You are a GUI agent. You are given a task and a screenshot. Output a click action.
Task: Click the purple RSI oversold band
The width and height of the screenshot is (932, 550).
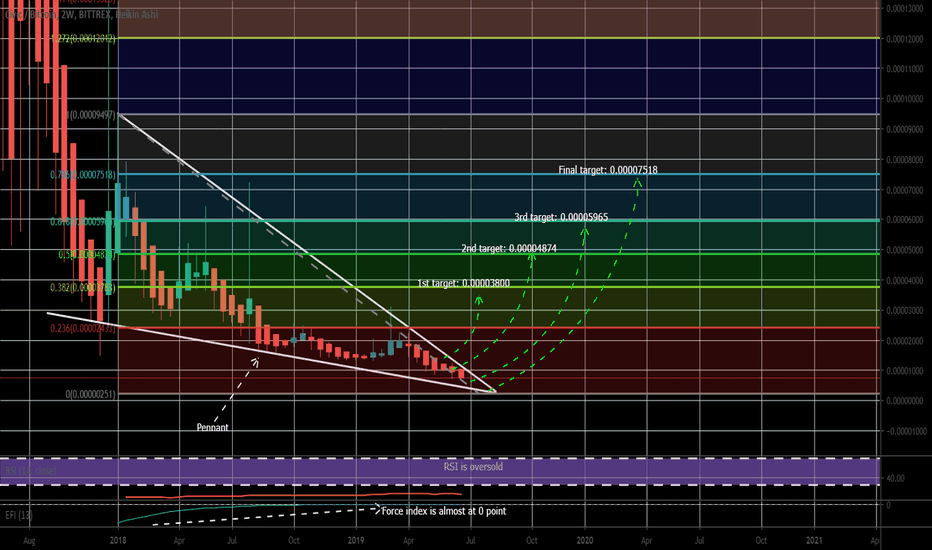(x=440, y=472)
